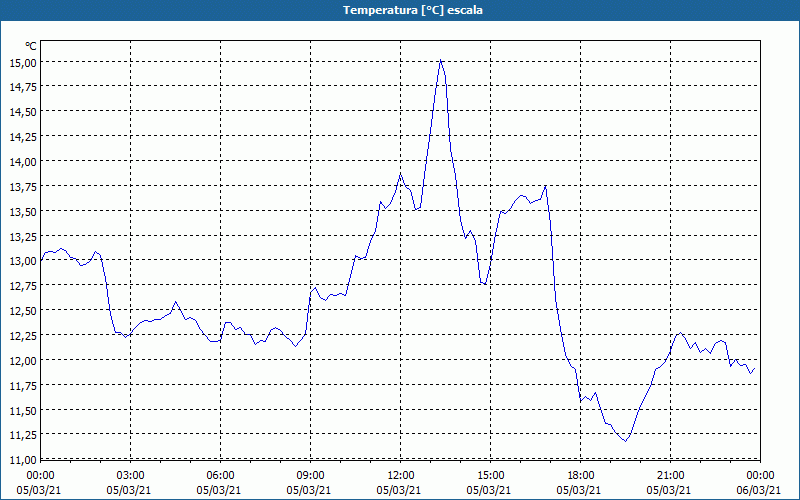This screenshot has width=800, height=500.
Task: Choose the 11,00 temperature tick label
Action: click(x=22, y=459)
